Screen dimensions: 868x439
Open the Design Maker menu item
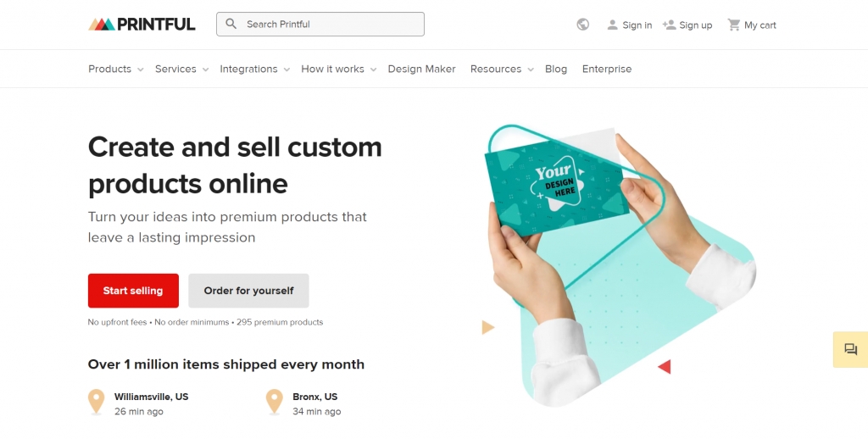421,69
